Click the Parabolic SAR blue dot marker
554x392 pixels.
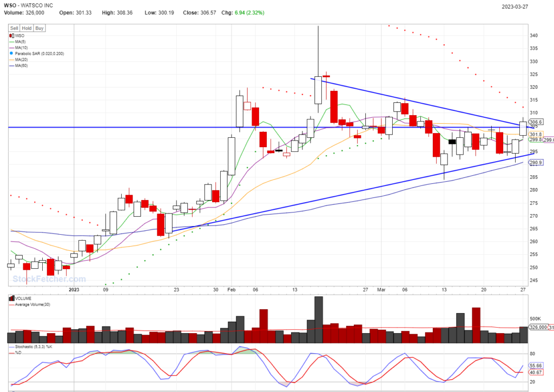[11, 54]
